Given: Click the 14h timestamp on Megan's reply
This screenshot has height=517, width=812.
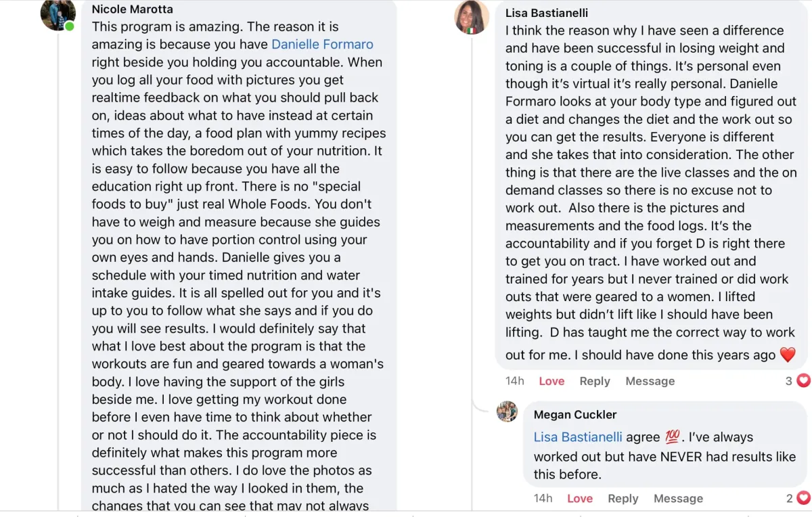Looking at the screenshot, I should (543, 499).
